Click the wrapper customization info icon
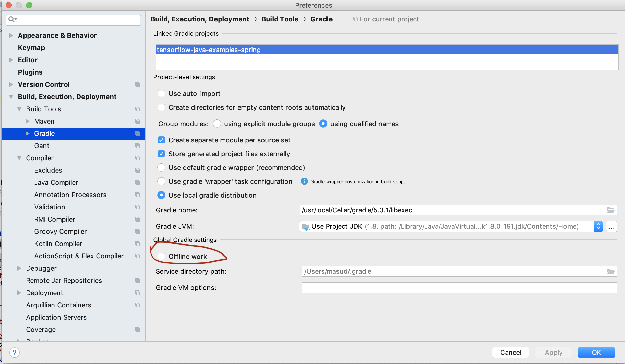This screenshot has height=364, width=625. pyautogui.click(x=304, y=181)
